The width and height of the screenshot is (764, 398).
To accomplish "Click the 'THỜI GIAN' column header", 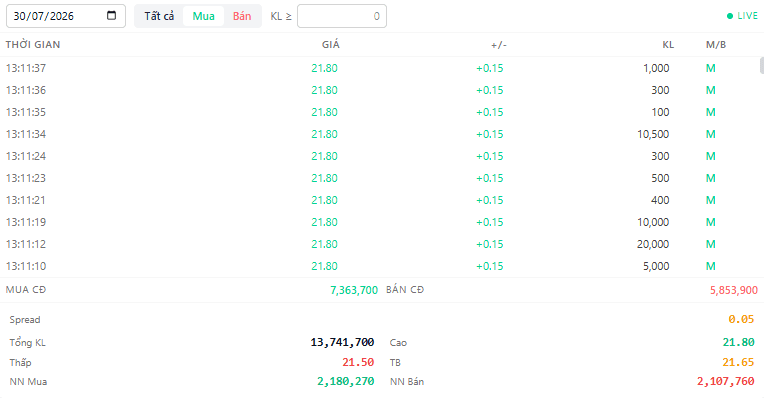I will point(33,45).
